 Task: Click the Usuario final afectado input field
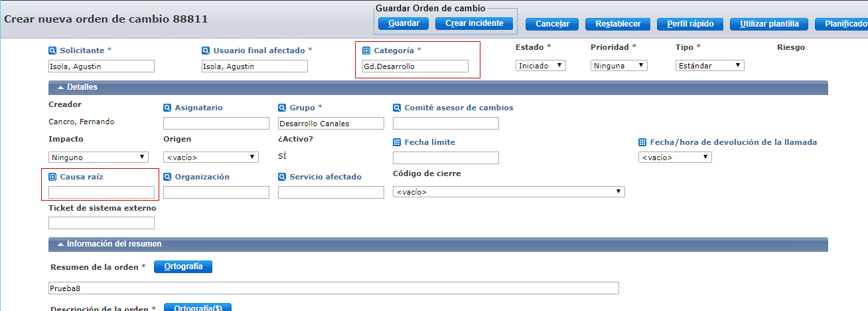tap(255, 66)
